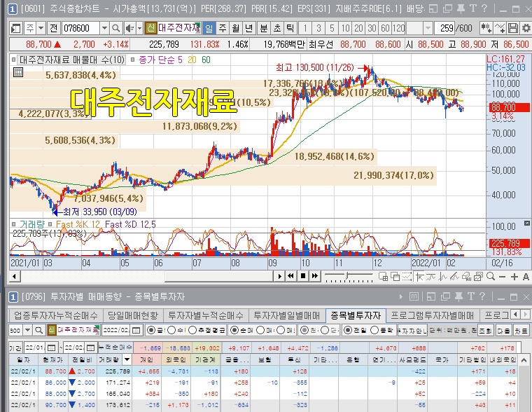The height and width of the screenshot is (412, 532).
Task: Open calendar picker beside 2022/02 date
Action: pos(136,330)
